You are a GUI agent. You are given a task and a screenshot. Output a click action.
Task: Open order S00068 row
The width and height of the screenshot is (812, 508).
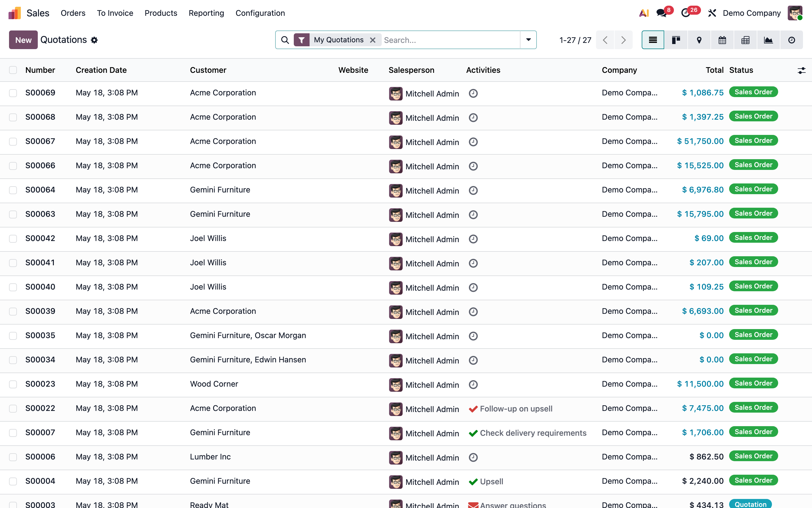tap(406, 118)
